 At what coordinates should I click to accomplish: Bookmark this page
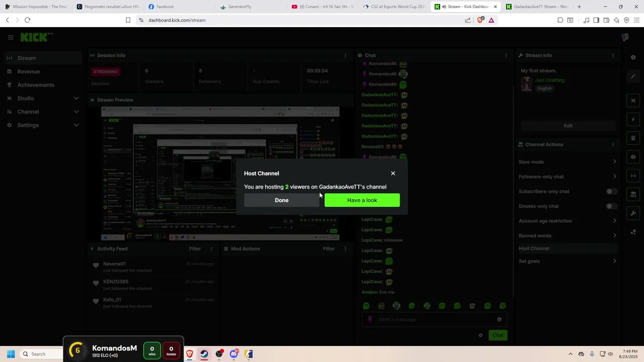click(x=128, y=20)
